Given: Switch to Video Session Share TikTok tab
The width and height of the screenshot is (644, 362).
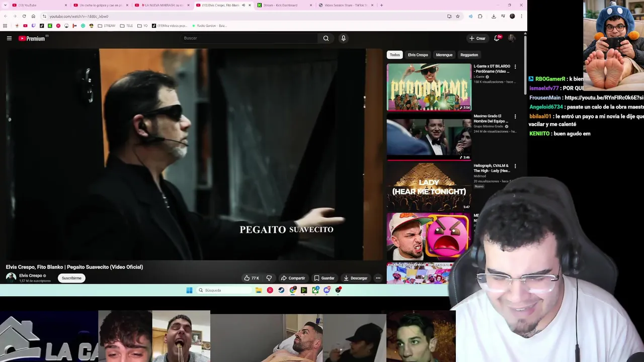Looking at the screenshot, I should (346, 5).
